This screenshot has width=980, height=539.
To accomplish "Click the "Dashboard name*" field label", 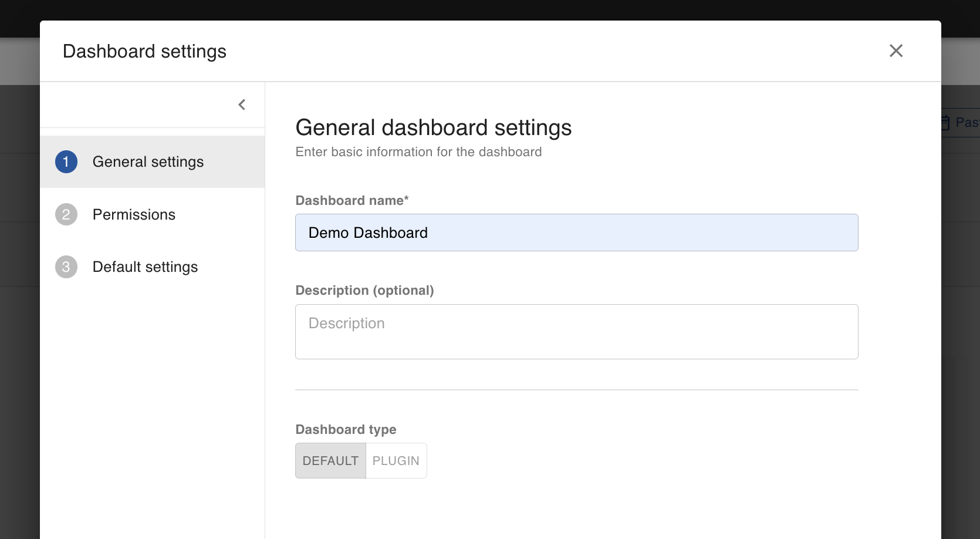I will click(x=352, y=201).
